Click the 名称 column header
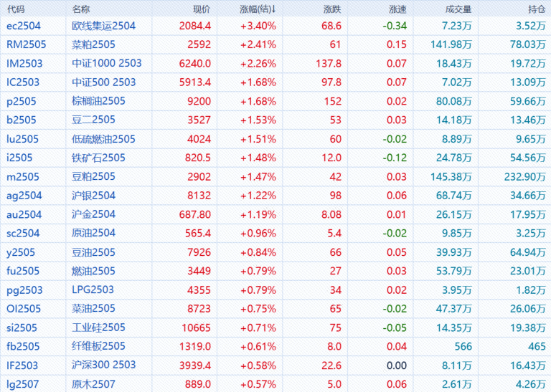 click(81, 9)
